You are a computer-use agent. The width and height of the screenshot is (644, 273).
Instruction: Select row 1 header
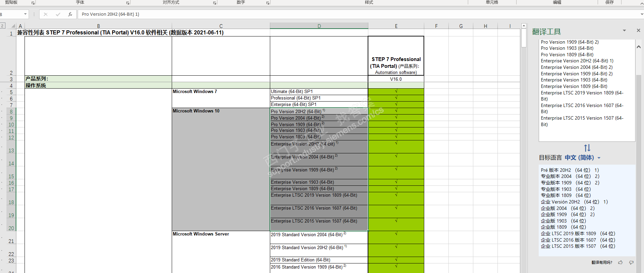(x=11, y=33)
